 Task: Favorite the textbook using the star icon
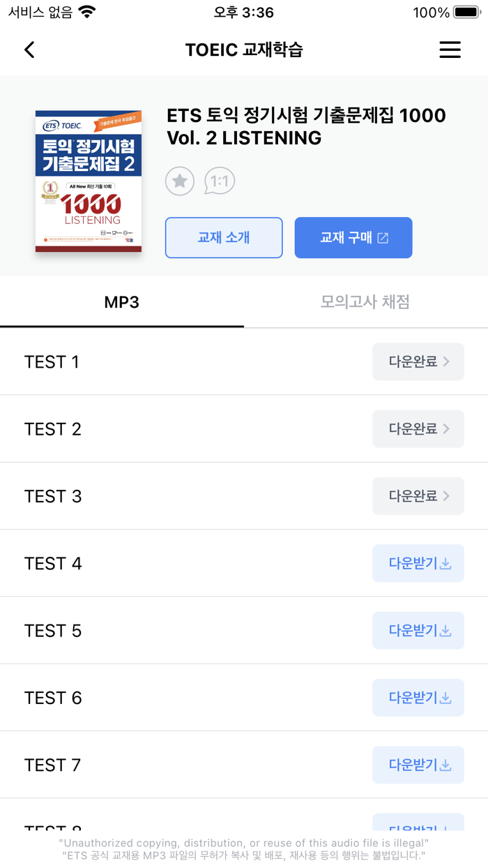point(179,181)
